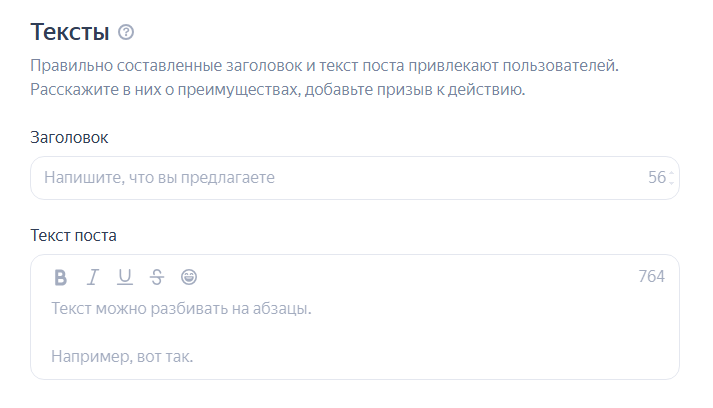Screen dimensions: 713x408
Task: Click empty toolbar space right of emoji icon
Action: [400, 277]
